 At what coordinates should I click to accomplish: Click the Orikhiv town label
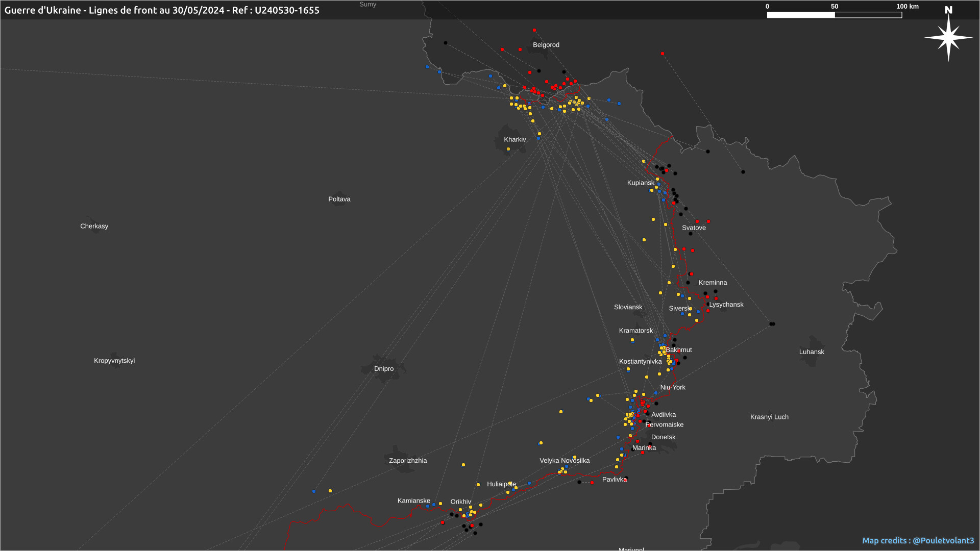tap(460, 502)
